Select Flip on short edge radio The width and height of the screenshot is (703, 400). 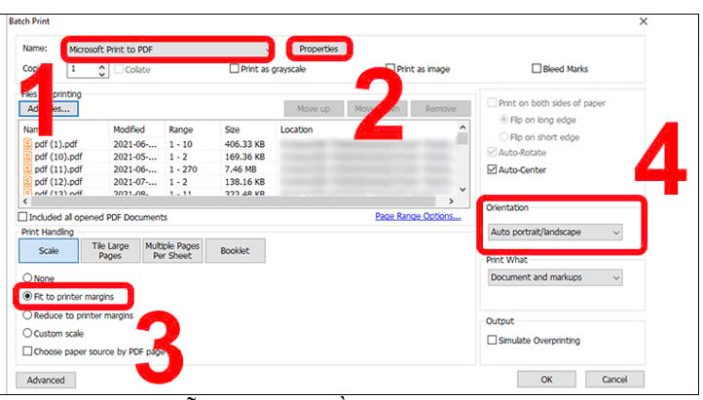pyautogui.click(x=503, y=136)
